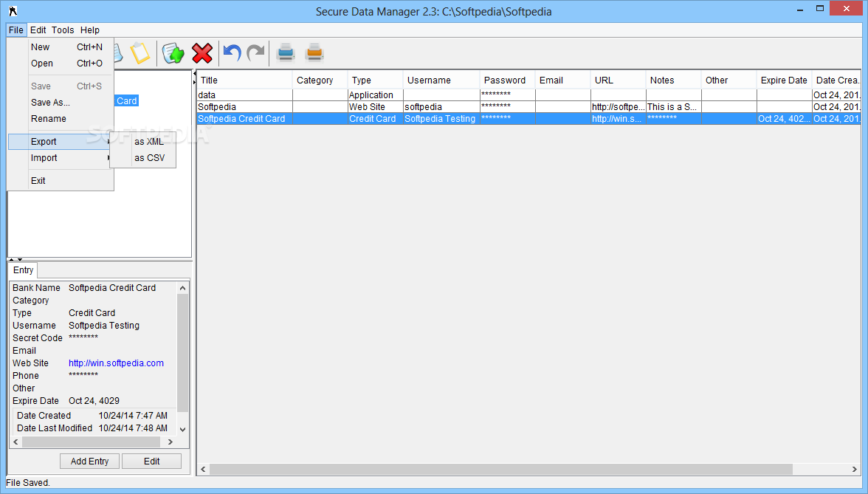Click the 'File Saved.' status text

pyautogui.click(x=28, y=483)
